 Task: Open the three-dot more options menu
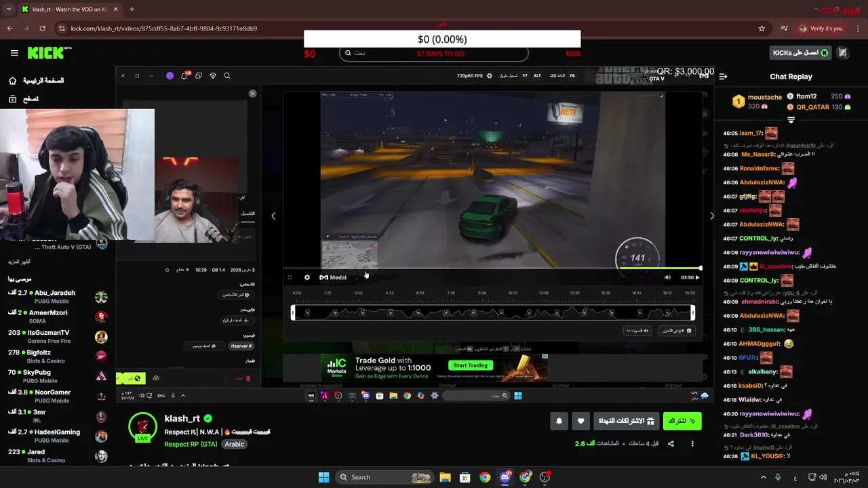click(x=692, y=444)
